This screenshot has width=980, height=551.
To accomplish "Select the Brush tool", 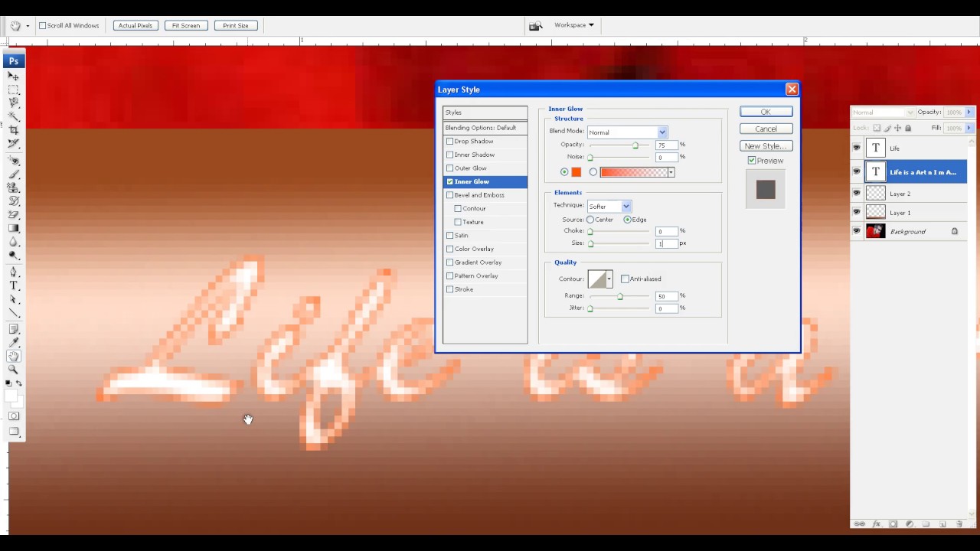I will [x=14, y=174].
